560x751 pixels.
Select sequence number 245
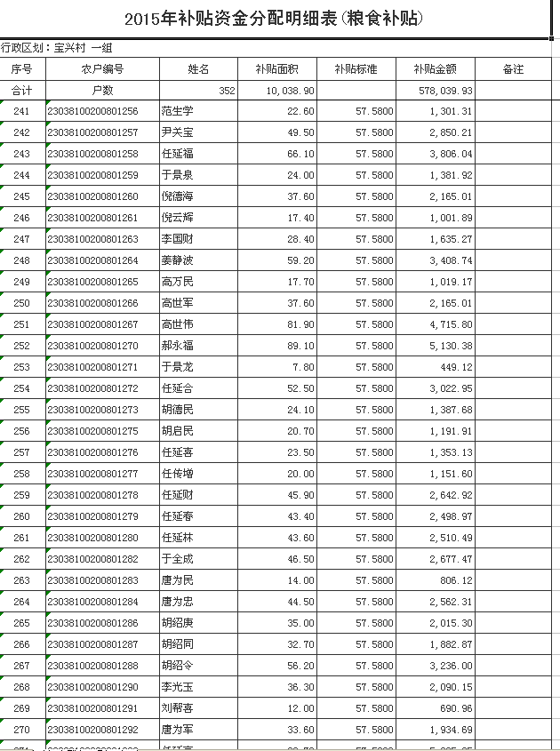coord(22,196)
